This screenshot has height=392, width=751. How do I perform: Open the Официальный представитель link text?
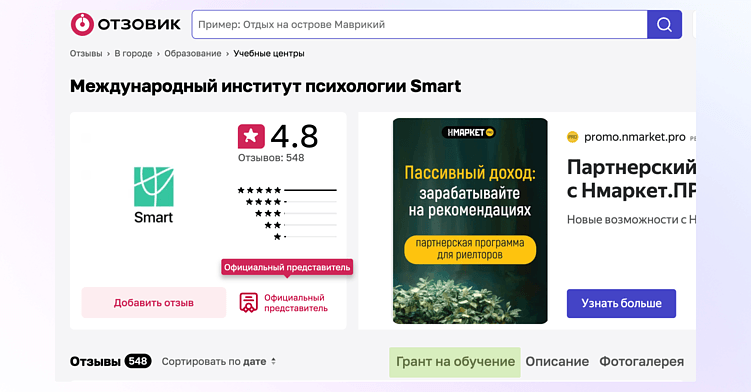point(296,303)
